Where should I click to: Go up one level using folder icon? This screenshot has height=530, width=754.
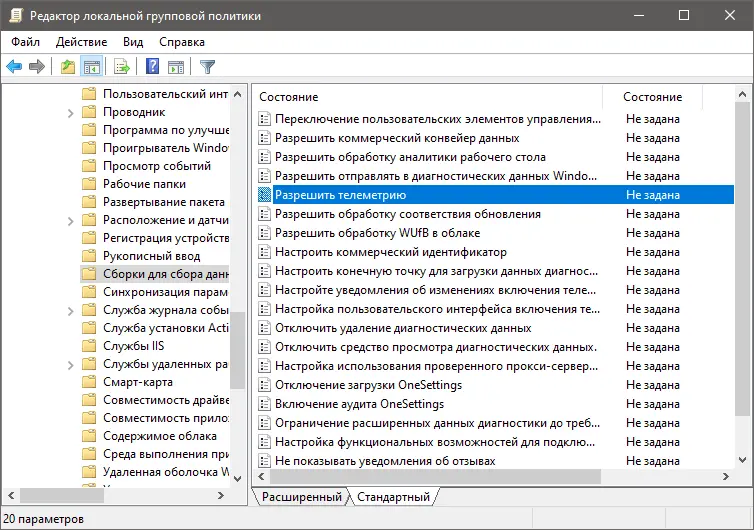click(68, 67)
